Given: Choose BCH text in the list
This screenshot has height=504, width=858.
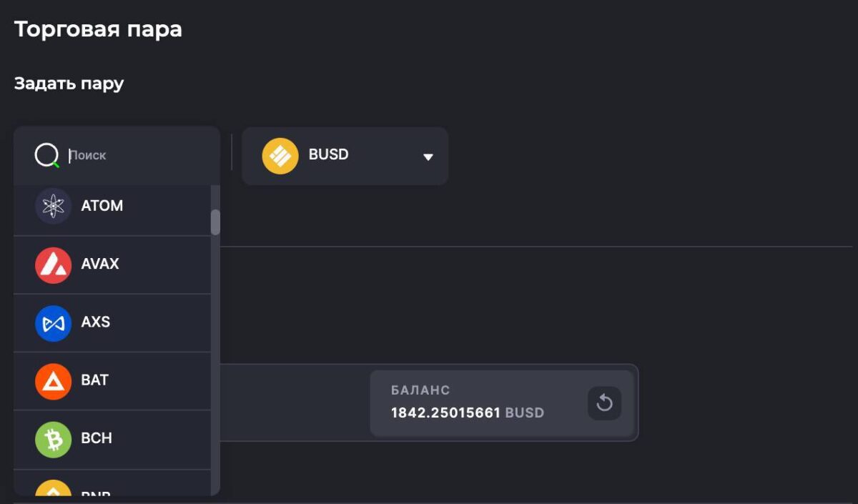Looking at the screenshot, I should click(x=97, y=438).
